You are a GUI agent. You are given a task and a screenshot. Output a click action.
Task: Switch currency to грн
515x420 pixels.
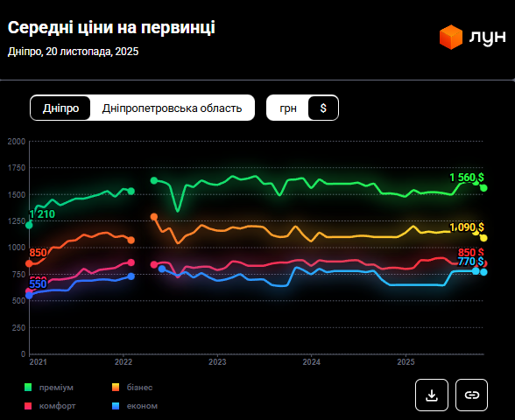tap(288, 108)
